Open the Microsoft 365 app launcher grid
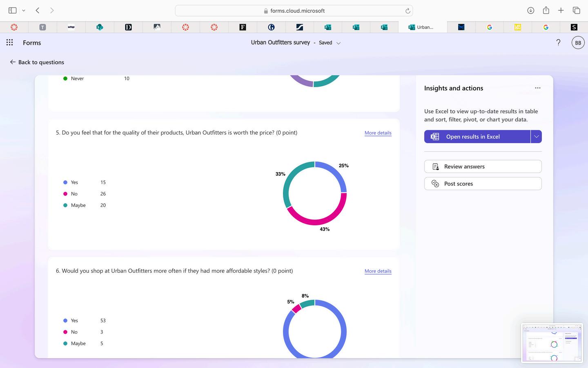 coord(10,43)
